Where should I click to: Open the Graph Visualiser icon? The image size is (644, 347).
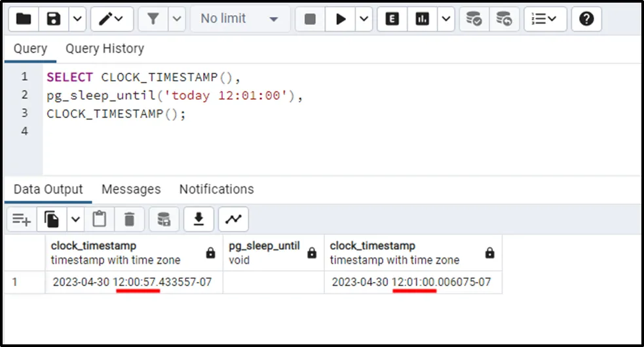pyautogui.click(x=233, y=219)
